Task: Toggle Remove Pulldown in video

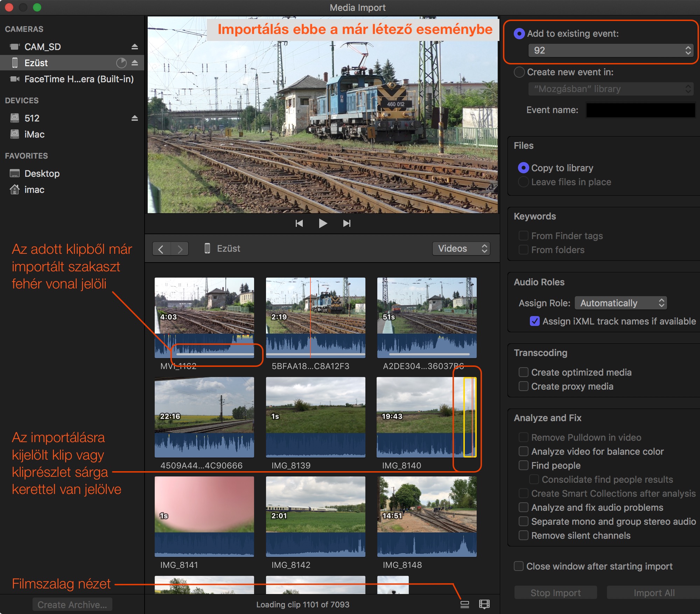Action: 524,437
